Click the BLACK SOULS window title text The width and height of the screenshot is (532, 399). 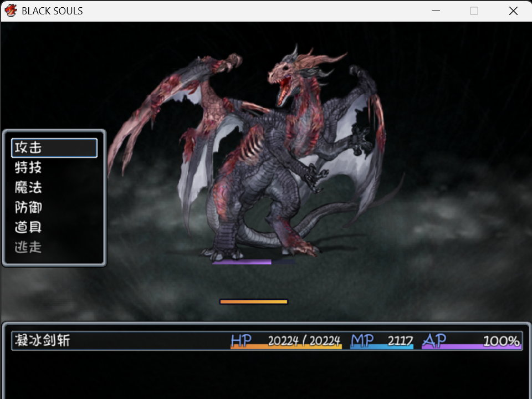click(x=52, y=11)
